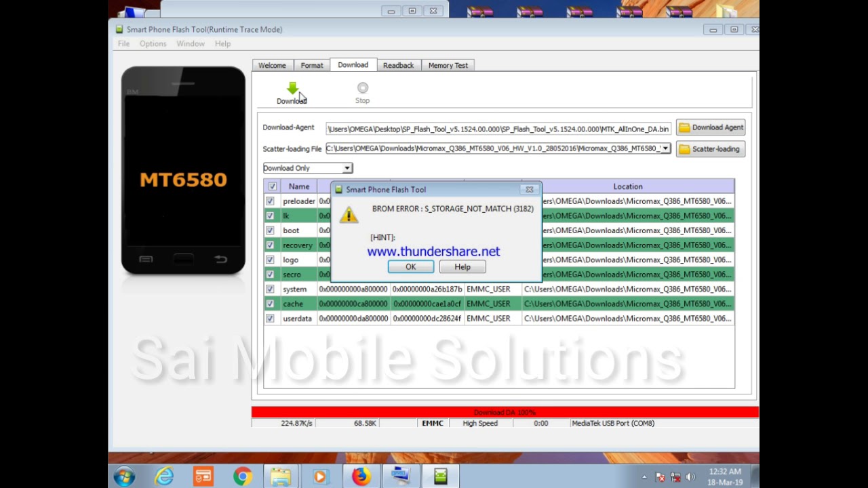Viewport: 868px width, 488px height.
Task: Click the MT6580 phone image
Action: (x=183, y=171)
